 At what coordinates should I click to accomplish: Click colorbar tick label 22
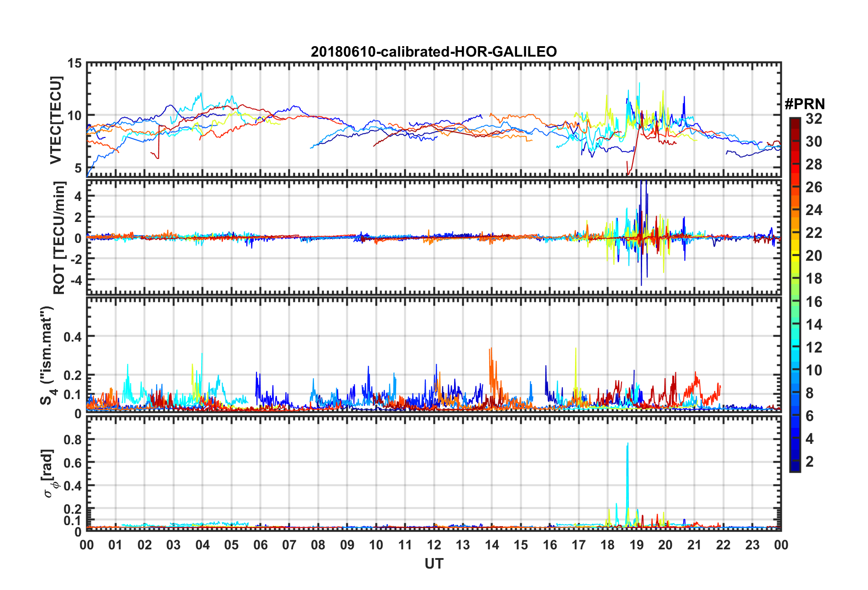[814, 233]
